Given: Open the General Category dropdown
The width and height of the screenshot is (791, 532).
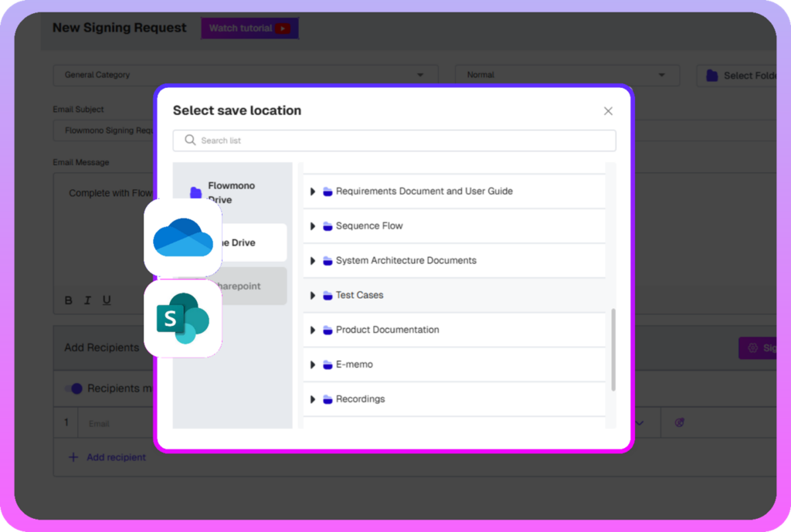Looking at the screenshot, I should point(420,74).
